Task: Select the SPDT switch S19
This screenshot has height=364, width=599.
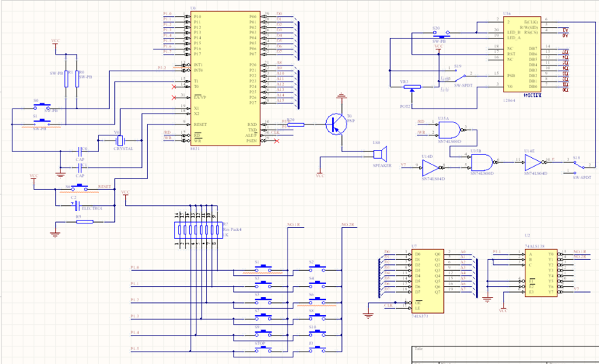Action: (x=459, y=74)
